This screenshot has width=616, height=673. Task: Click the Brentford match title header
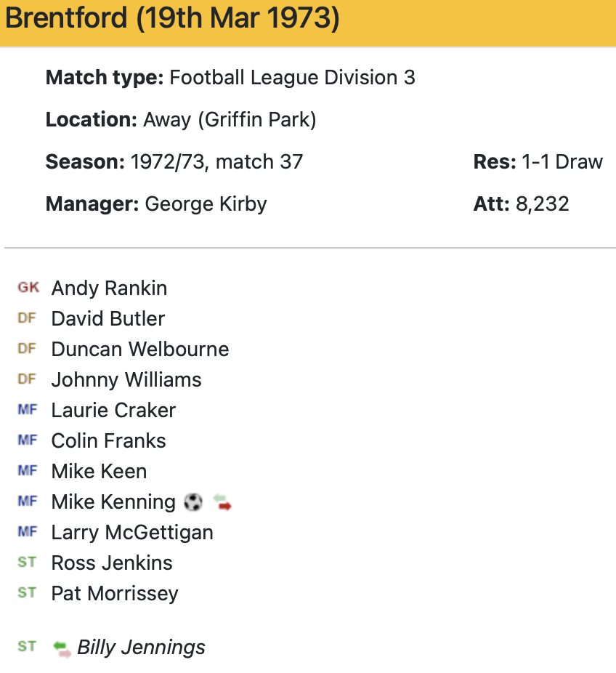tap(172, 19)
